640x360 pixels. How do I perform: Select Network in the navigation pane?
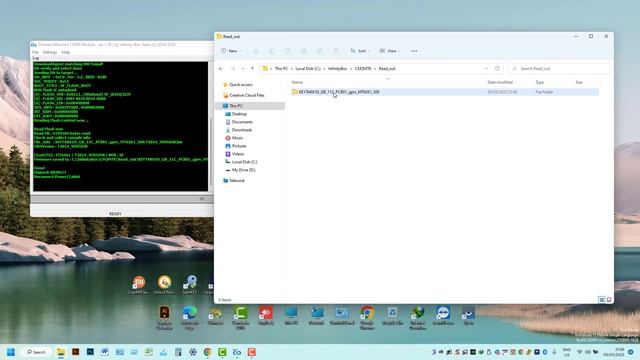pos(234,180)
